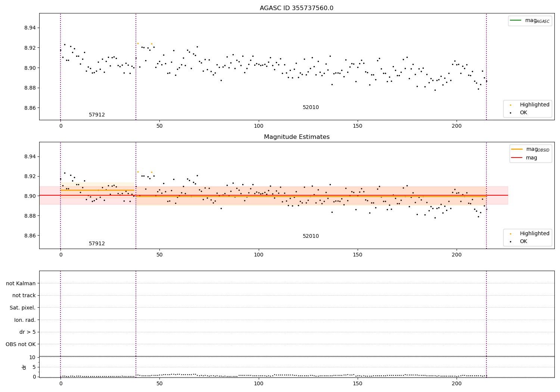This screenshot has height=392, width=560.
Task: Select the "OBS not OK" flag label
Action: pyautogui.click(x=21, y=344)
